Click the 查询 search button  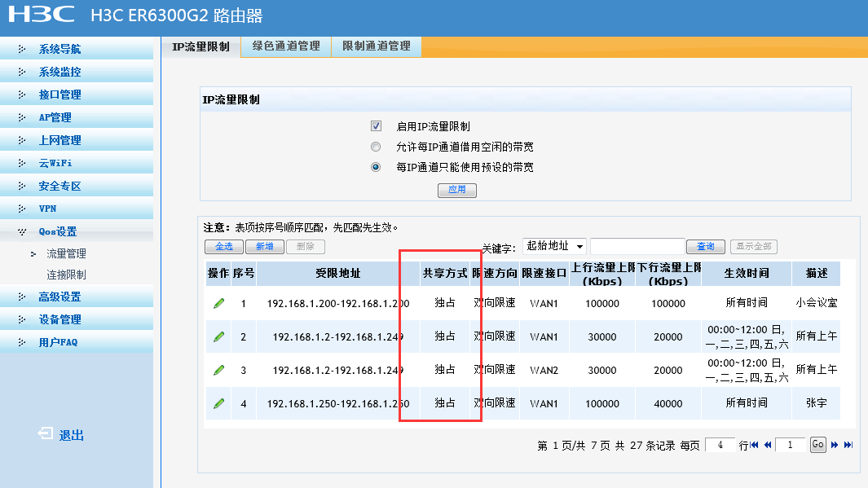(706, 246)
